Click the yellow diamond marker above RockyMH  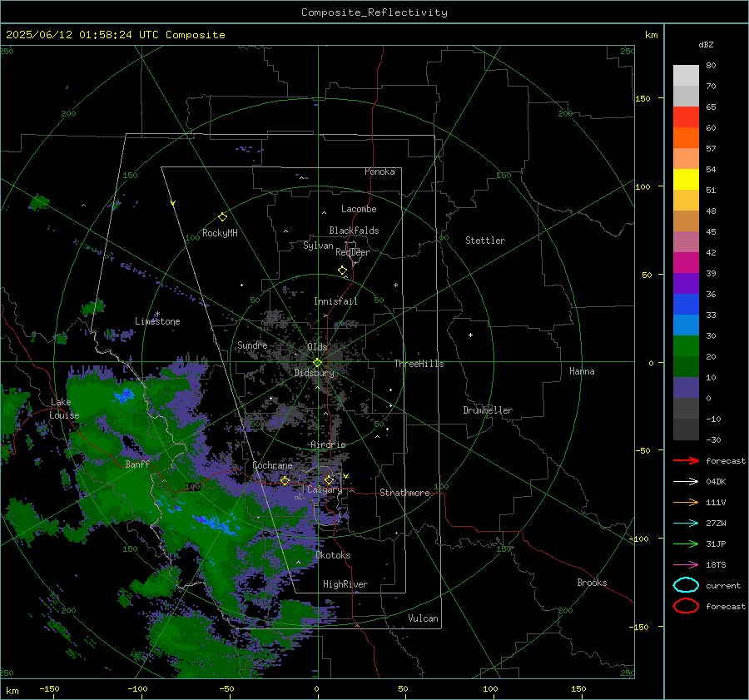point(222,217)
